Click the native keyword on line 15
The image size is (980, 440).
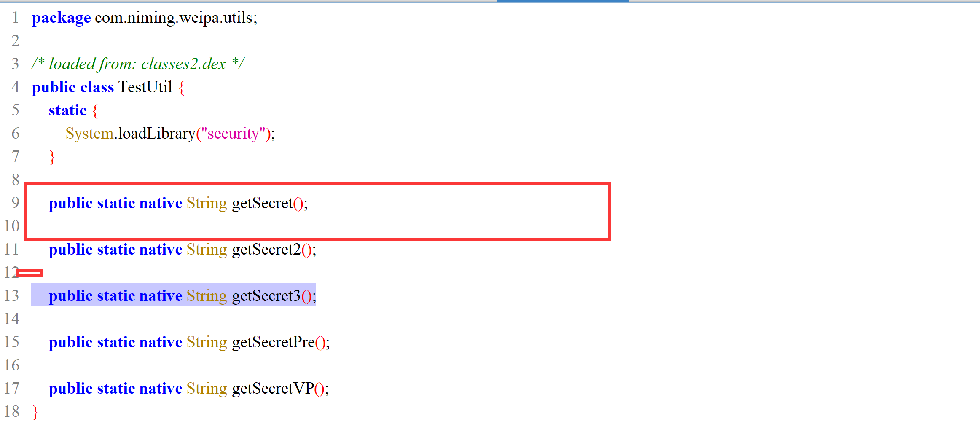pos(161,342)
